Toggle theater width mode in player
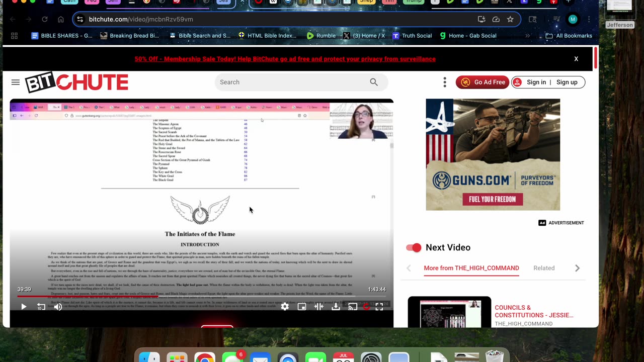 coord(319,307)
